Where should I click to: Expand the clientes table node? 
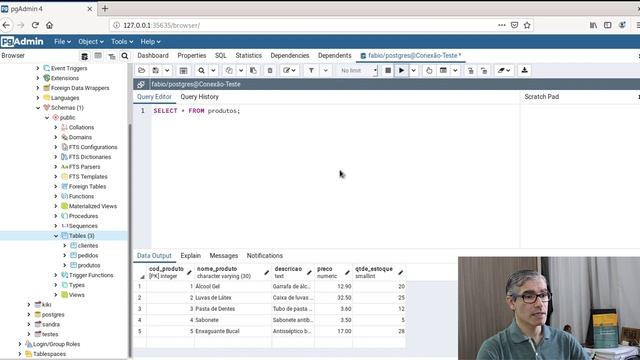coord(65,246)
